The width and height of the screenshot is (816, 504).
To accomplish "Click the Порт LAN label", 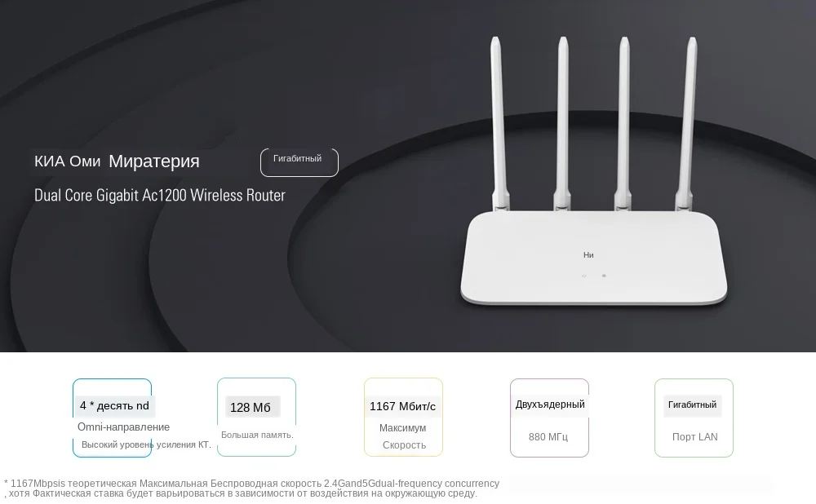I will [x=694, y=437].
